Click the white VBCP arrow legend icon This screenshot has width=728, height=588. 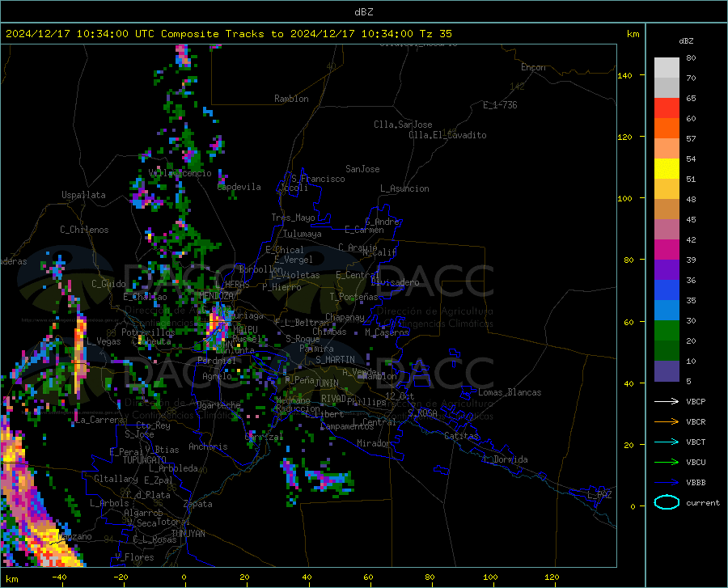(667, 401)
